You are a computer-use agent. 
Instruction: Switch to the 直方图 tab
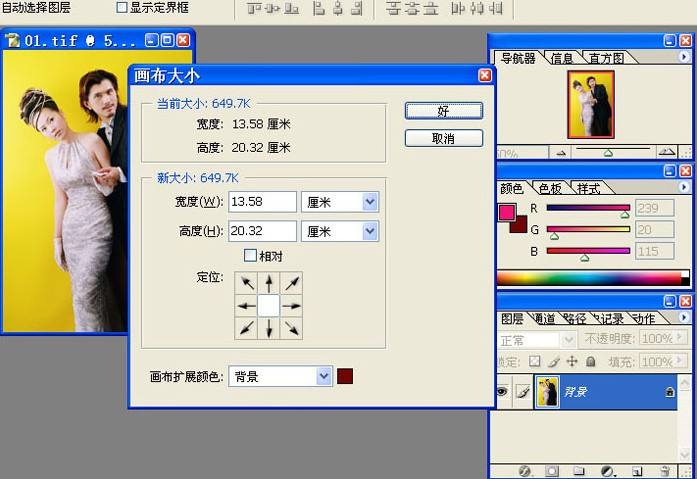(x=606, y=58)
